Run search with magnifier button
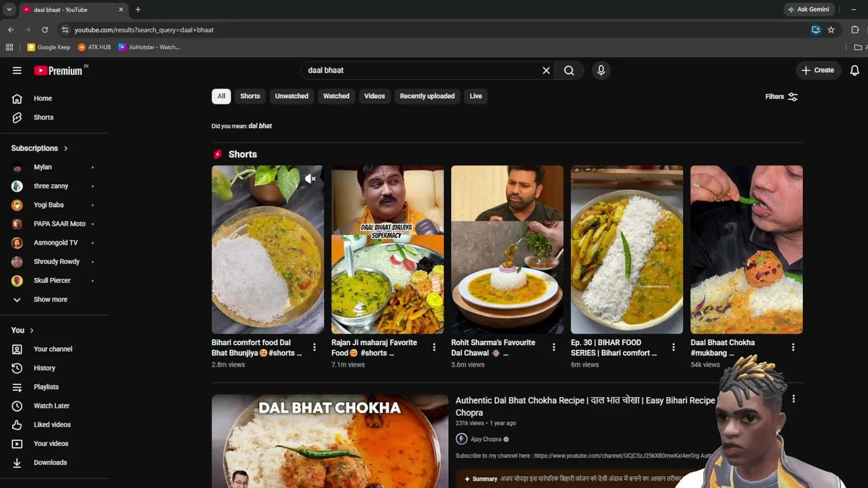The image size is (868, 488). pos(569,70)
